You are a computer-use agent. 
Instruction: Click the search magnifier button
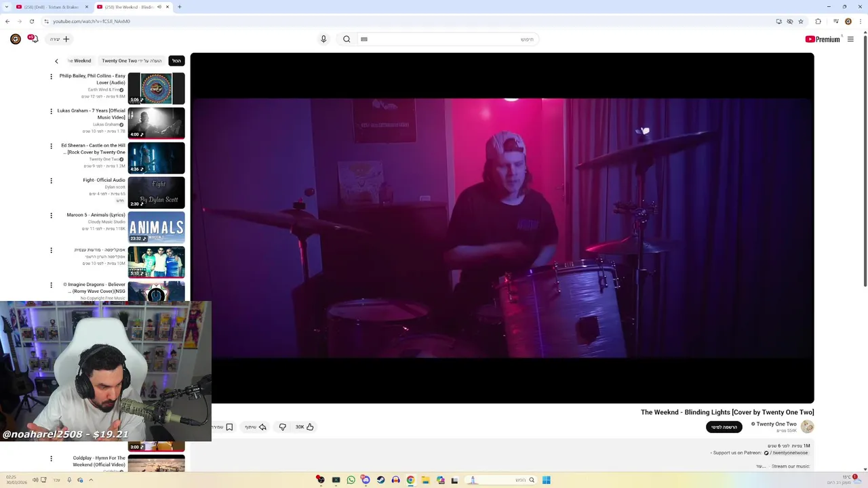point(347,39)
